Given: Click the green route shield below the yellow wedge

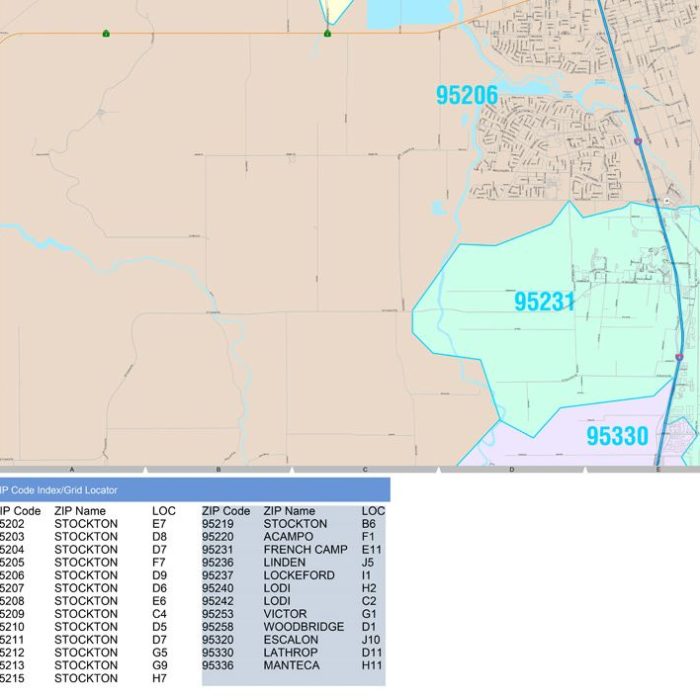Looking at the screenshot, I should 327,33.
